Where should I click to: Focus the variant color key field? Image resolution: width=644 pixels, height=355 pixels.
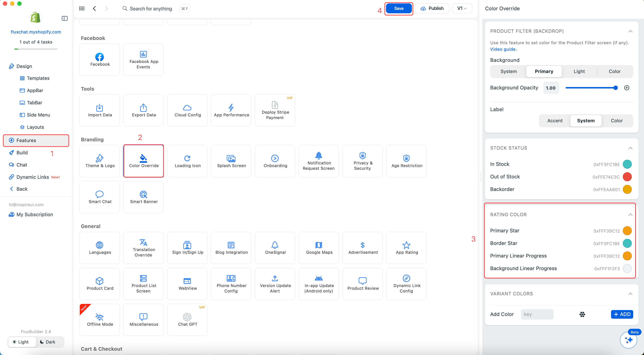537,314
